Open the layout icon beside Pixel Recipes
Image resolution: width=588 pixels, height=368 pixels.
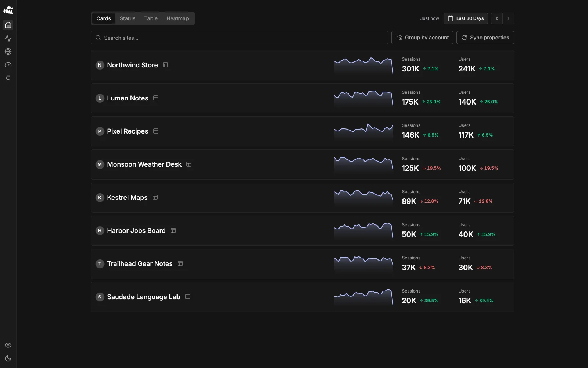[156, 131]
